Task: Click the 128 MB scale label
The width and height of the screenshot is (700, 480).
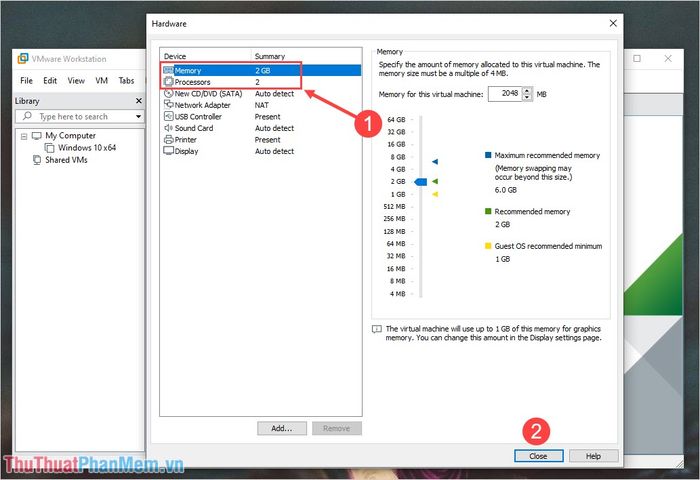Action: coord(394,231)
